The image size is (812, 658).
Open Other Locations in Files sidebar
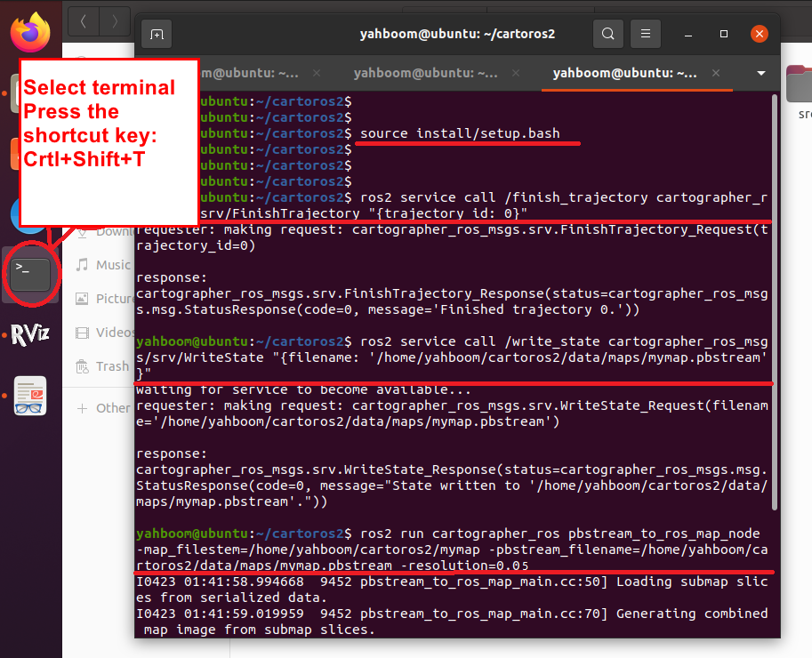(103, 408)
